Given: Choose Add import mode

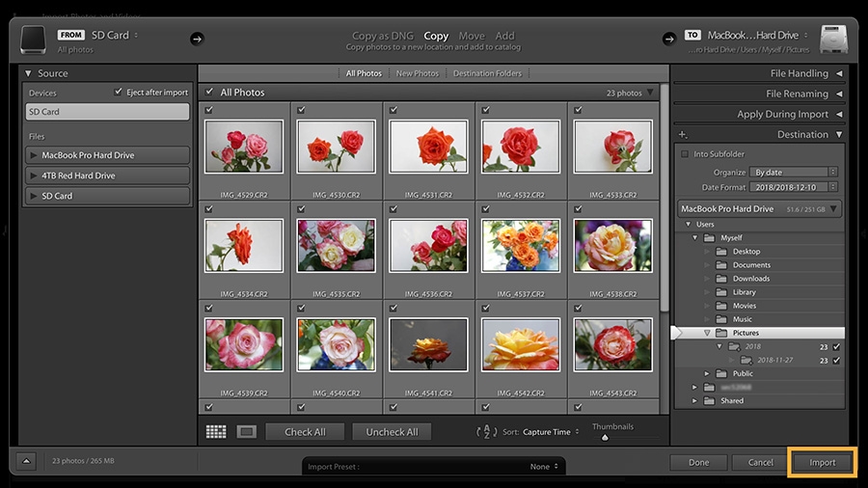Looking at the screenshot, I should tap(504, 36).
